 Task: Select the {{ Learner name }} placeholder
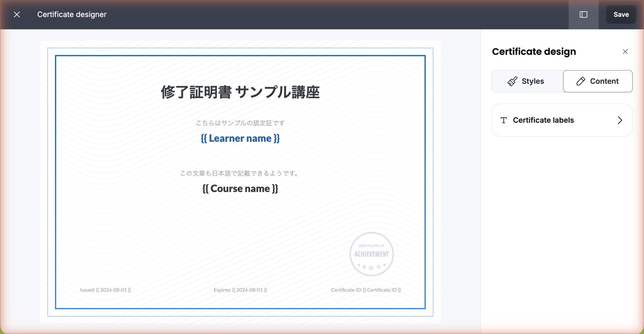point(240,138)
